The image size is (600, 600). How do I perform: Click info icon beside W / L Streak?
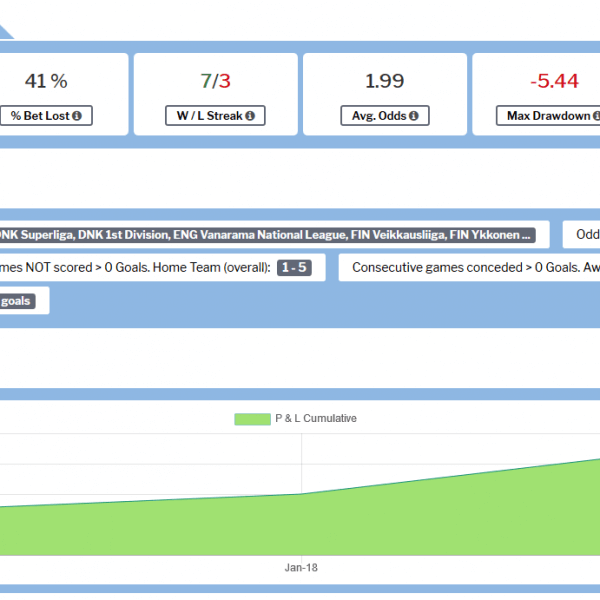(250, 116)
